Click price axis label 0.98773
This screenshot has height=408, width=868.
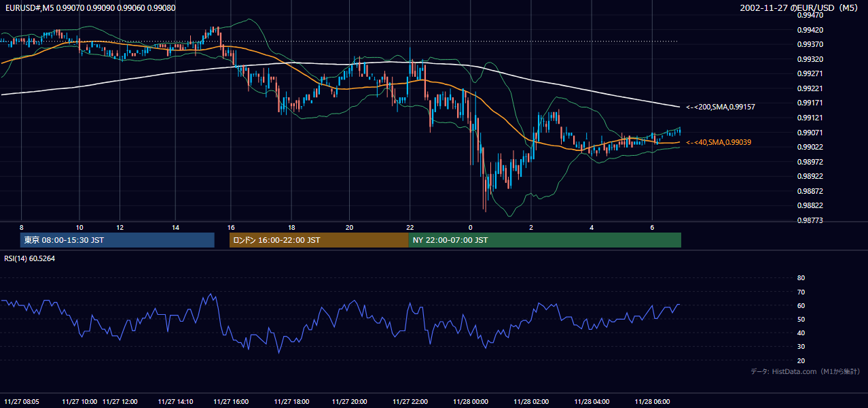(x=810, y=220)
